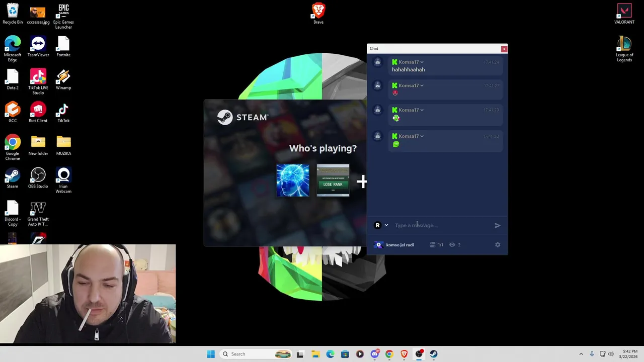Open Task View on the taskbar

click(300, 354)
